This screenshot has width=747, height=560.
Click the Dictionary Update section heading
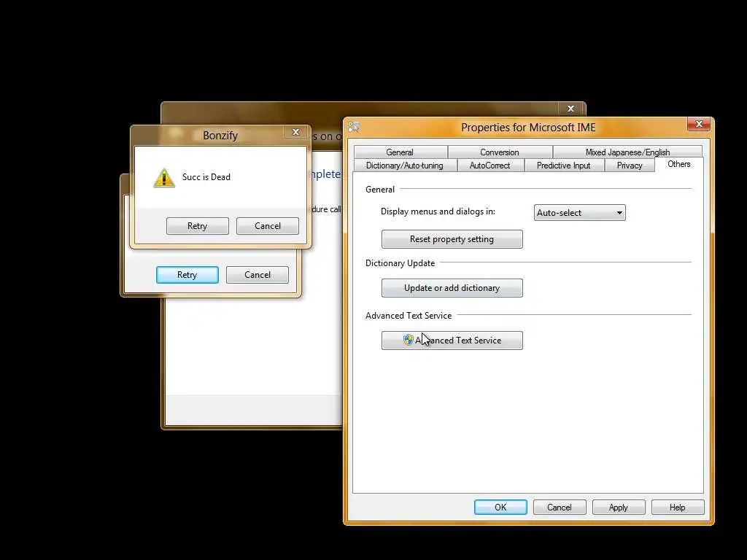[x=400, y=262]
